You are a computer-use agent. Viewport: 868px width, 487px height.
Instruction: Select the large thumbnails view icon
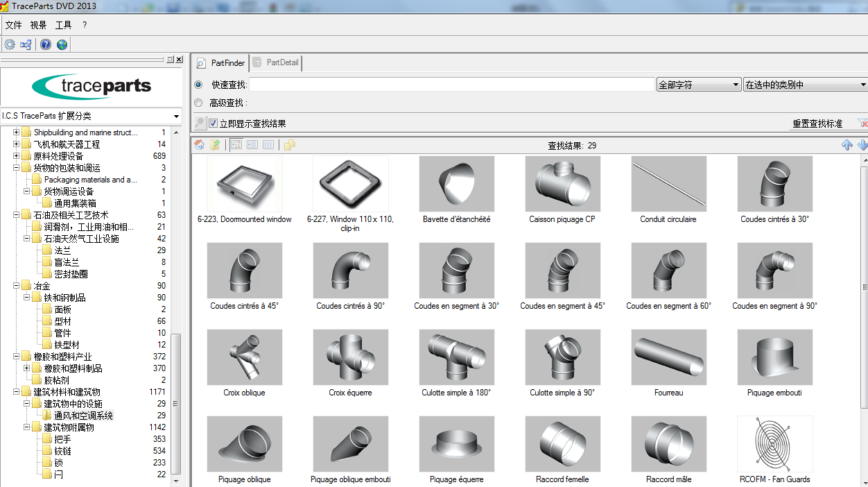(236, 144)
